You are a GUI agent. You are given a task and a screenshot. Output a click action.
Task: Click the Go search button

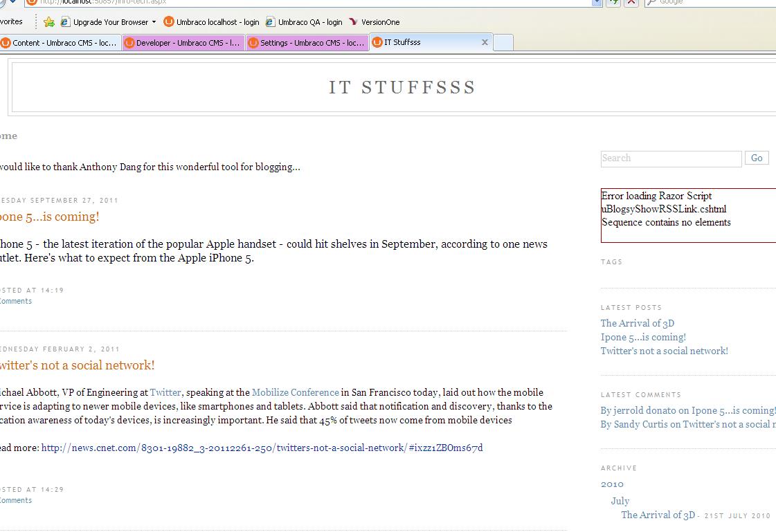(757, 158)
